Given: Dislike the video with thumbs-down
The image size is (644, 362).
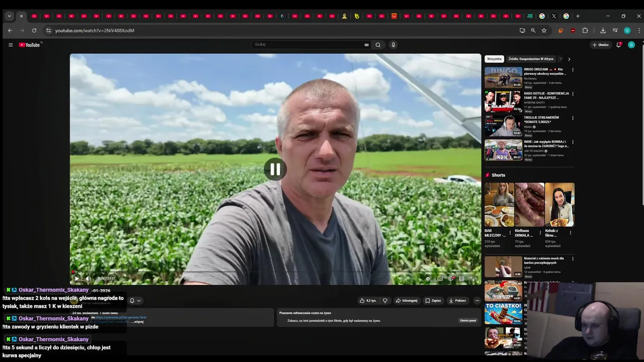Looking at the screenshot, I should [x=385, y=301].
